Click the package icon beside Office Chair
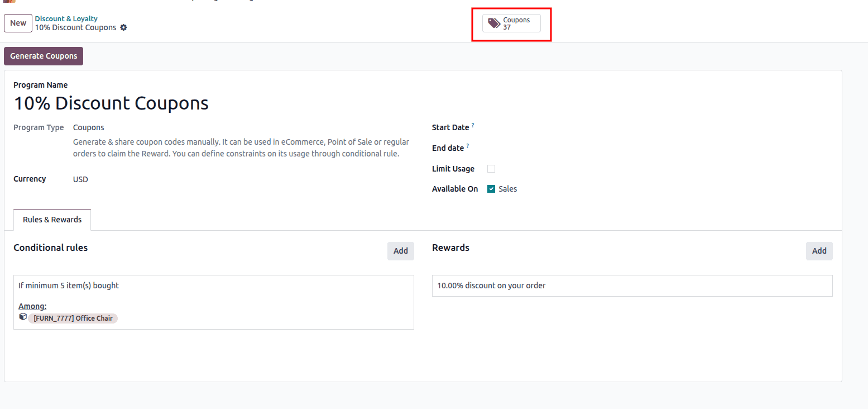 click(23, 317)
